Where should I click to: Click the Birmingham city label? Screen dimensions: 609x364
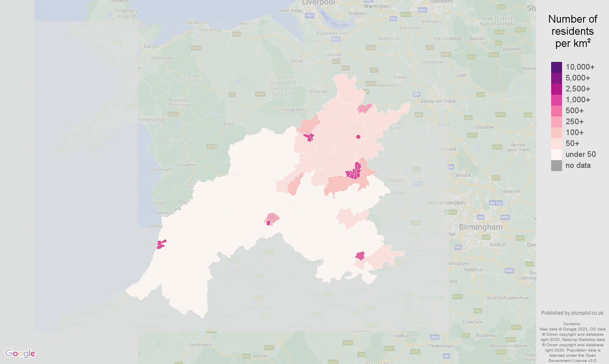pos(481,227)
